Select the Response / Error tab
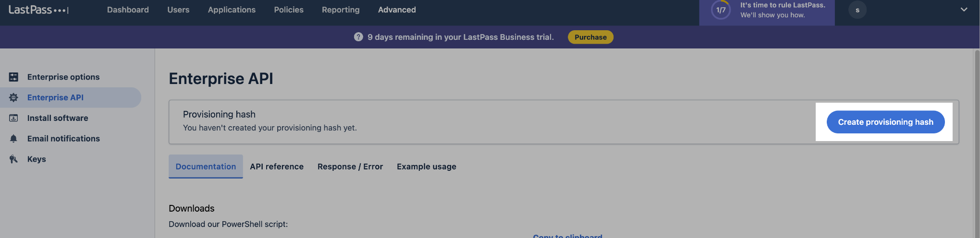980x238 pixels. [x=350, y=167]
